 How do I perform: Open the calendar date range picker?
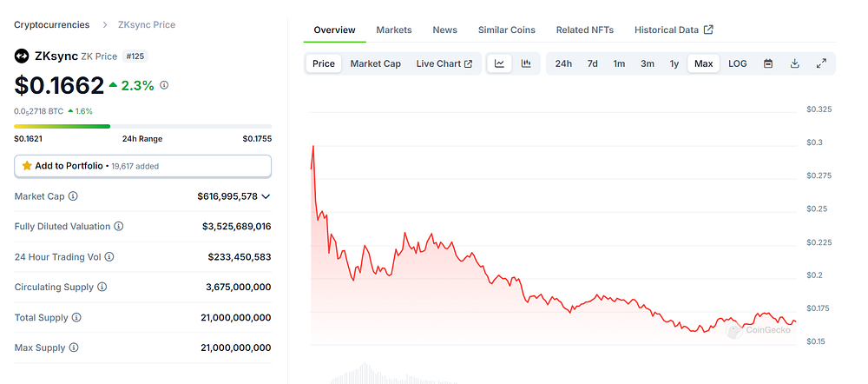coord(768,63)
